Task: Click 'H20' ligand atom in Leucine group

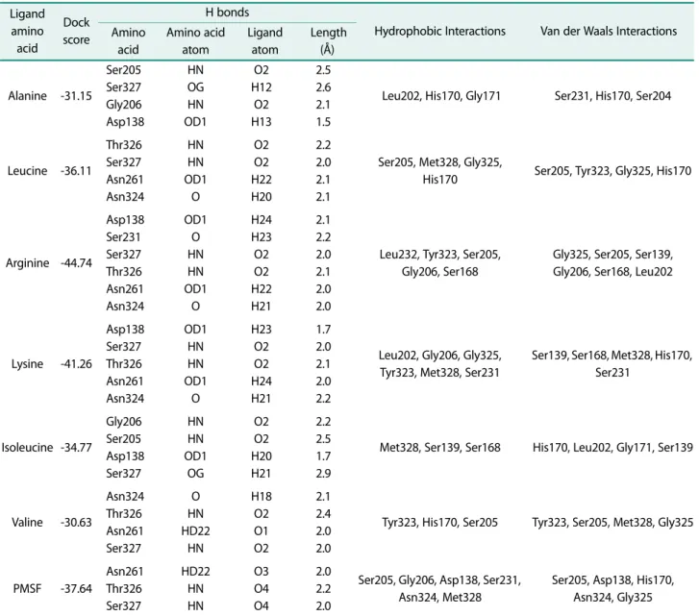Action: tap(262, 197)
